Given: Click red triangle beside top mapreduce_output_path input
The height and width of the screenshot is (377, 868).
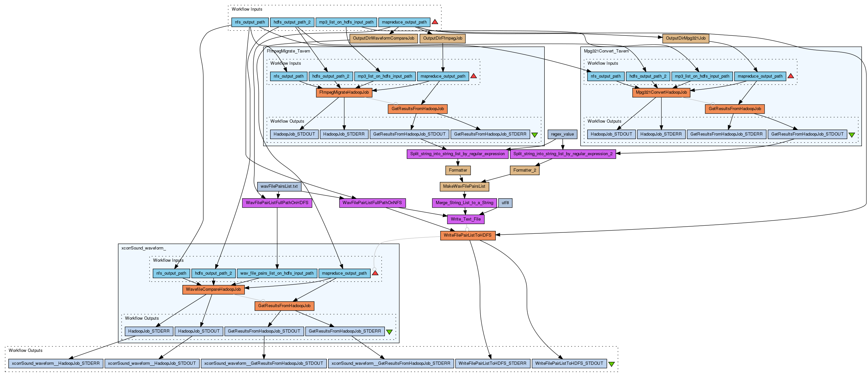Looking at the screenshot, I should 435,22.
